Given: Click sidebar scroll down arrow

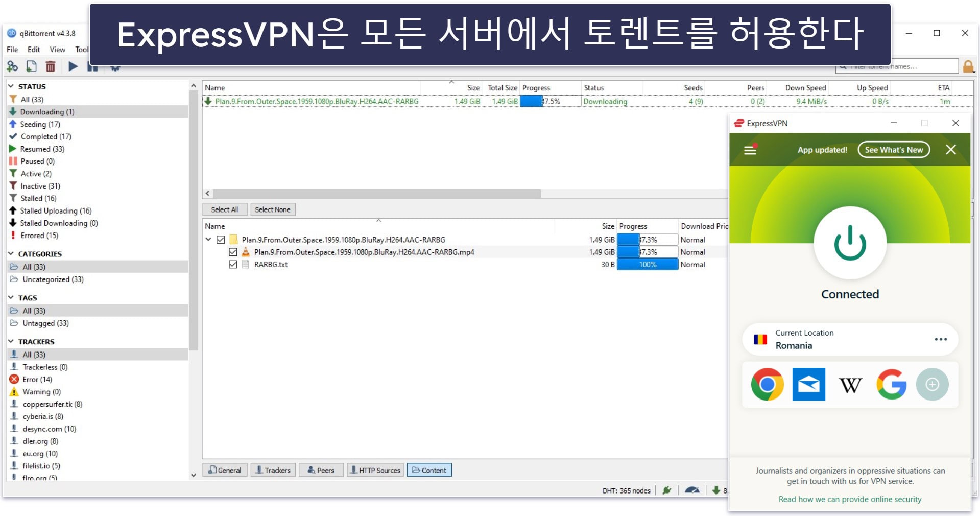Looking at the screenshot, I should coord(194,475).
